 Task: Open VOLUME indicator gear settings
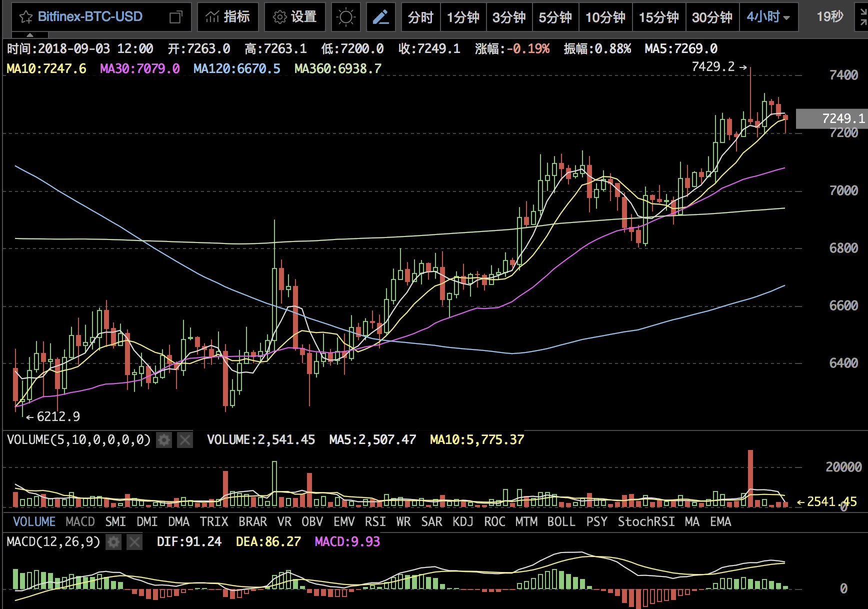[x=164, y=440]
